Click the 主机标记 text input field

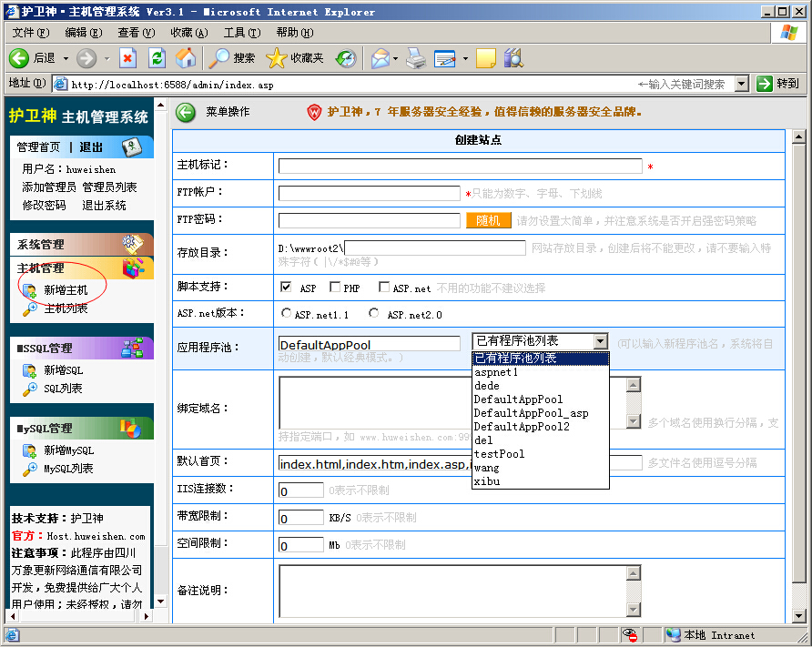[460, 167]
